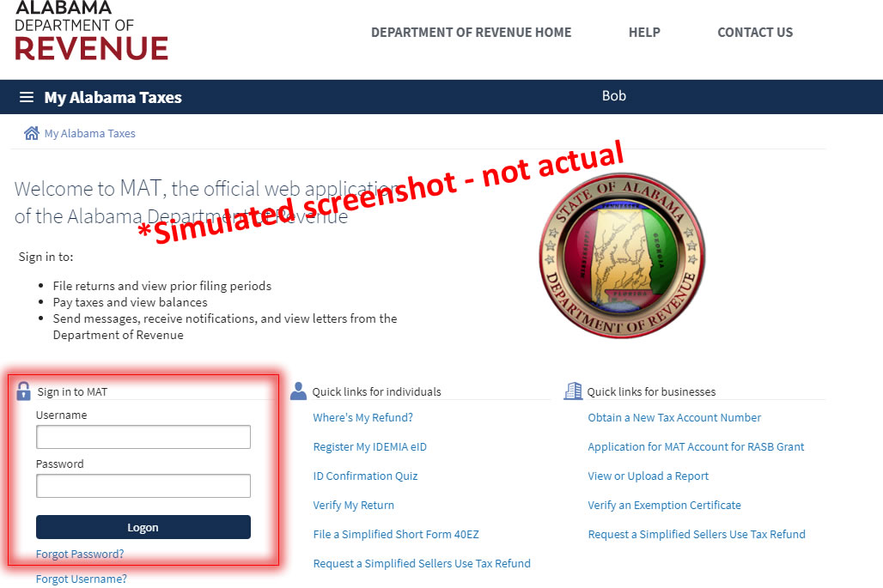Focus the Password input field
The width and height of the screenshot is (883, 588).
pos(143,486)
